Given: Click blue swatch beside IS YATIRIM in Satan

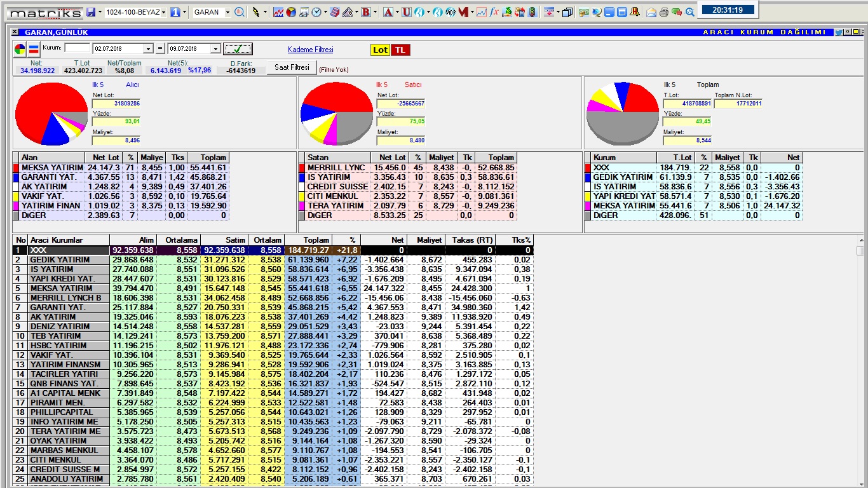Looking at the screenshot, I should point(301,177).
